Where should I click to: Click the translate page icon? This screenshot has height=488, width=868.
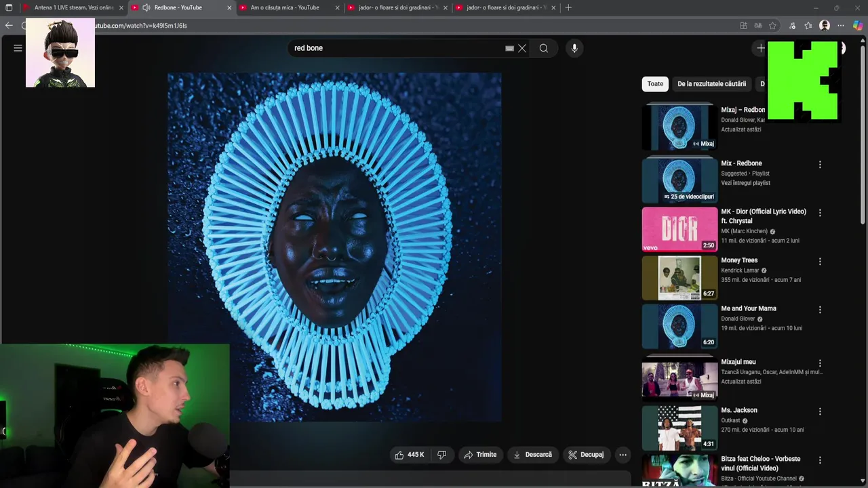click(758, 26)
